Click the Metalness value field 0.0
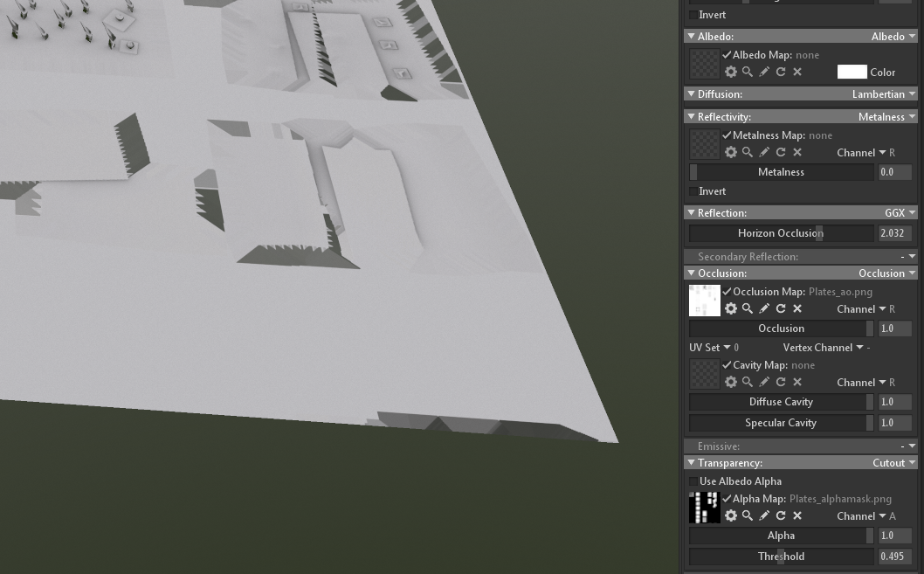924x574 pixels. click(x=894, y=172)
